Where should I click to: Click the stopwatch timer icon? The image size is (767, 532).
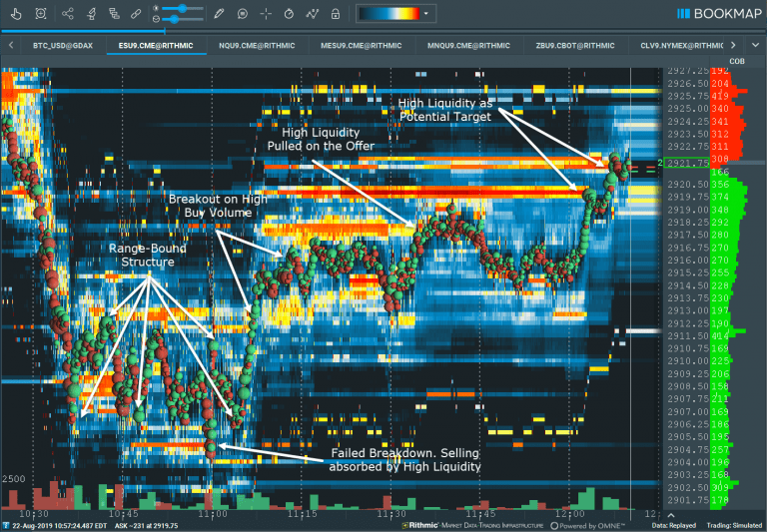click(289, 14)
